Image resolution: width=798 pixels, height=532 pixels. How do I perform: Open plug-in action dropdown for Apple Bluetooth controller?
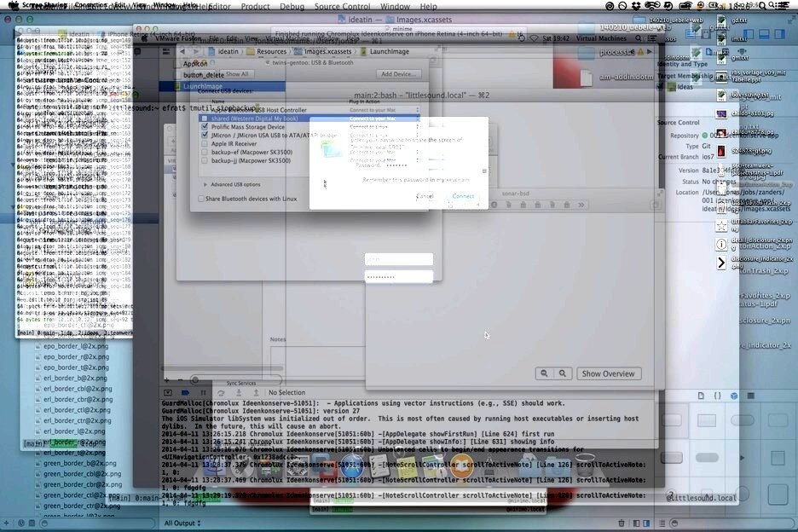tap(385, 110)
